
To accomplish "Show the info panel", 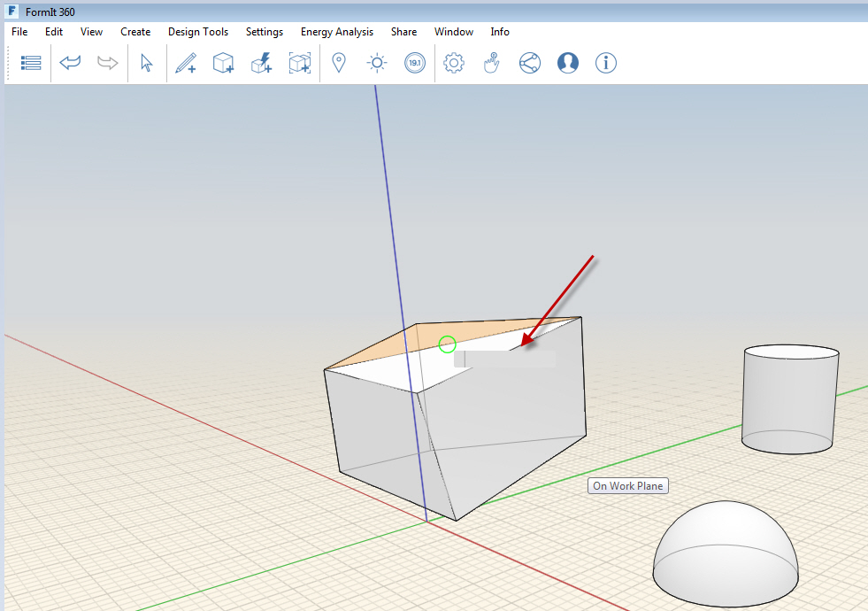I will [605, 63].
